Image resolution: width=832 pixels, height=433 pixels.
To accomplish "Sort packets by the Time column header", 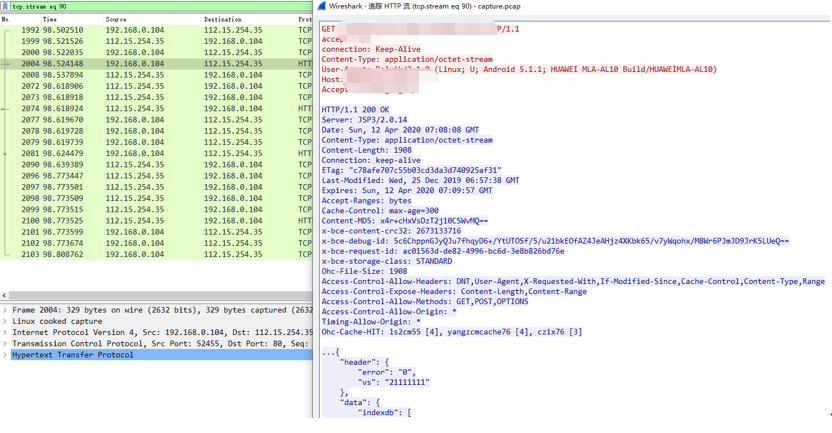I will coord(71,19).
